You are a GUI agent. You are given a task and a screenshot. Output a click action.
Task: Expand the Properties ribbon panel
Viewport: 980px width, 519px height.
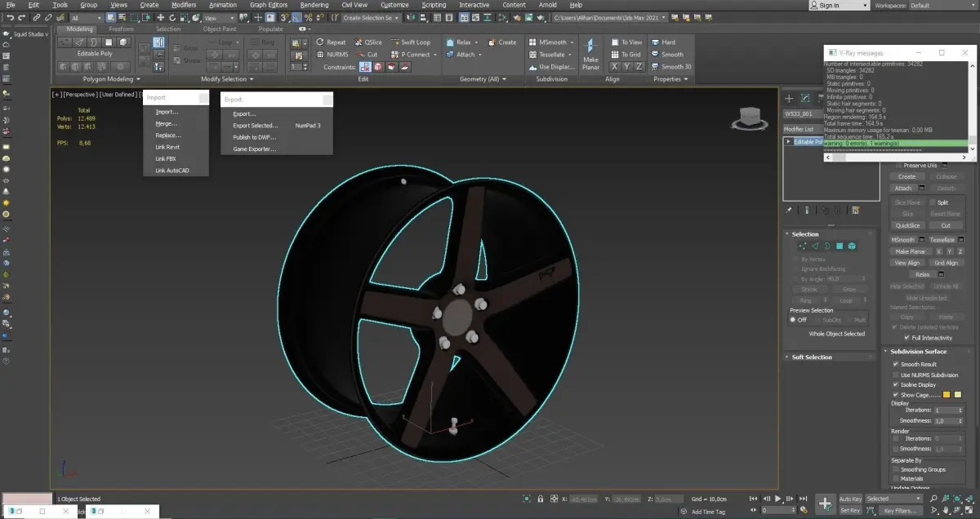(686, 79)
